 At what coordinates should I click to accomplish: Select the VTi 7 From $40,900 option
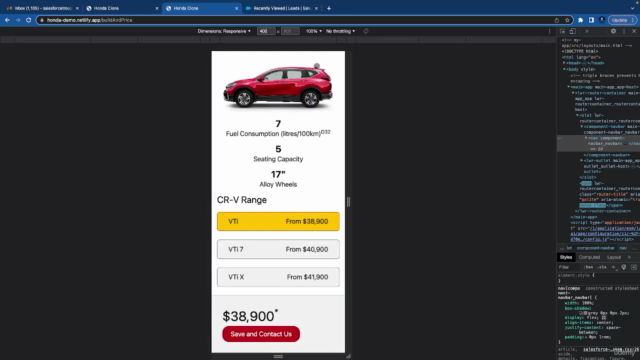pyautogui.click(x=278, y=249)
